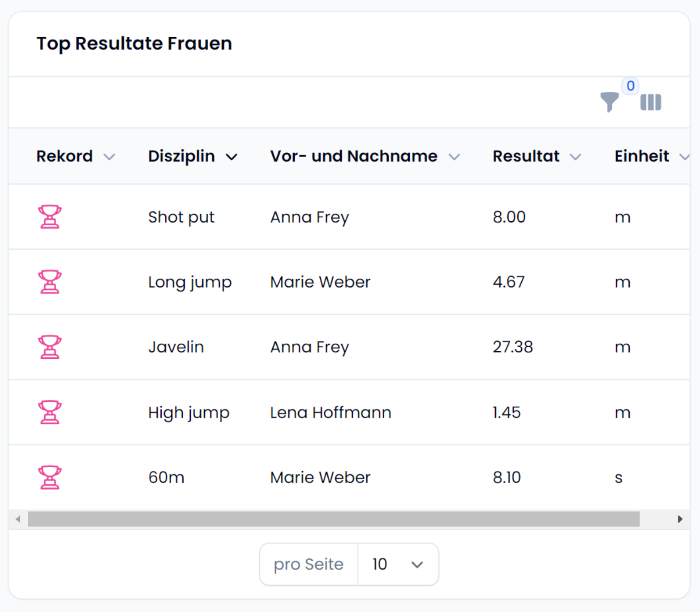Expand the Rekord column chevron
The image size is (700, 612).
pos(109,157)
